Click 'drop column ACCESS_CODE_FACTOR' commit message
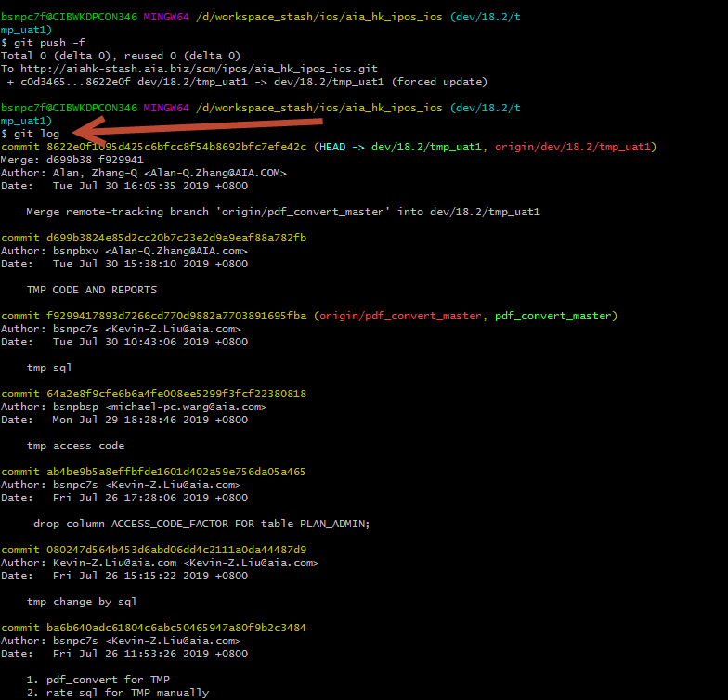728x700 pixels. click(201, 524)
